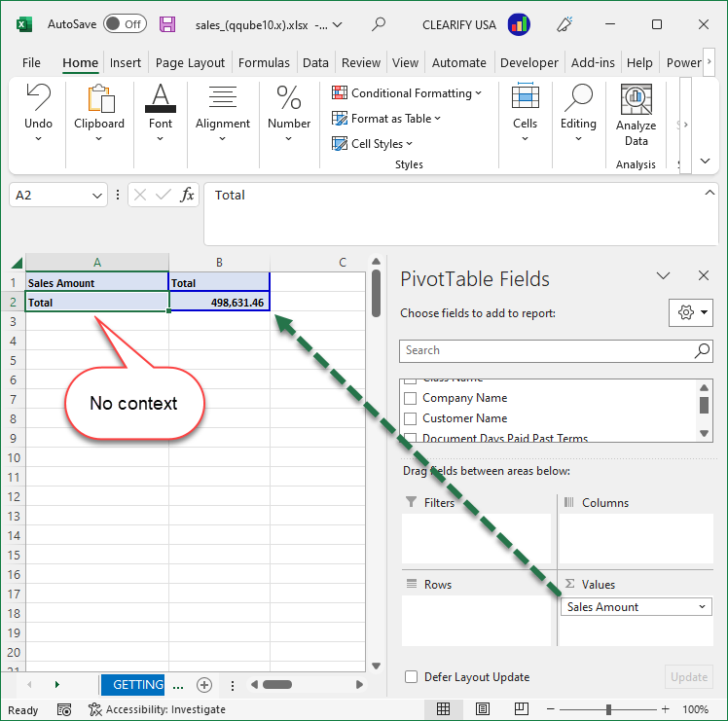Switch to Page Layout view icon
Screen dimensions: 728x721
(483, 709)
